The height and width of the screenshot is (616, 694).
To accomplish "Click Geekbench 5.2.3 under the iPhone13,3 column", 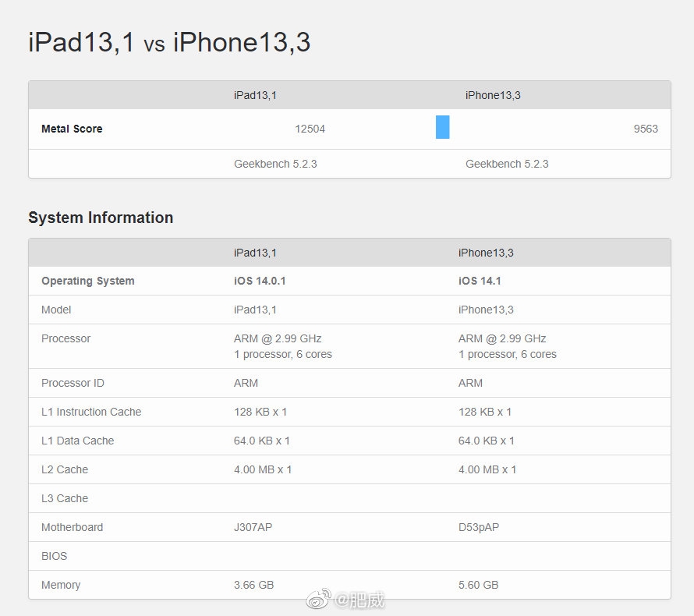I will (507, 164).
